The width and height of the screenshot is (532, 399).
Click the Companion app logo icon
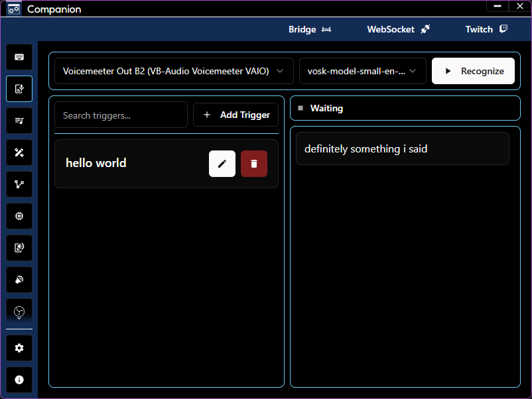tap(13, 9)
